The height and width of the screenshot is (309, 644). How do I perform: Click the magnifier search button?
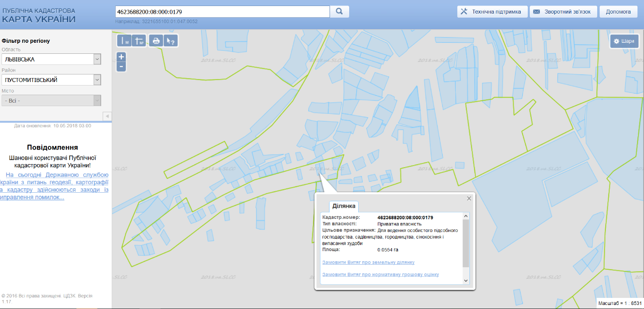tap(339, 11)
